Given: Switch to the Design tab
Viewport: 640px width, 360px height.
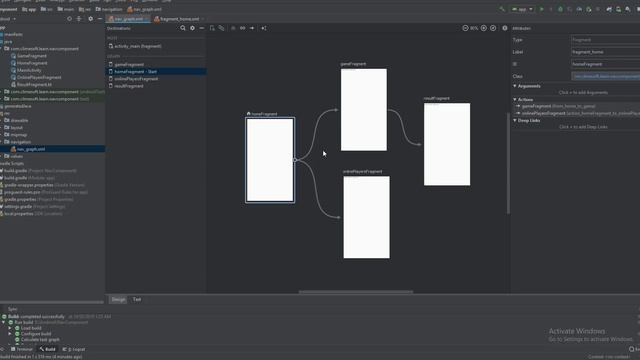Looking at the screenshot, I should (x=118, y=300).
